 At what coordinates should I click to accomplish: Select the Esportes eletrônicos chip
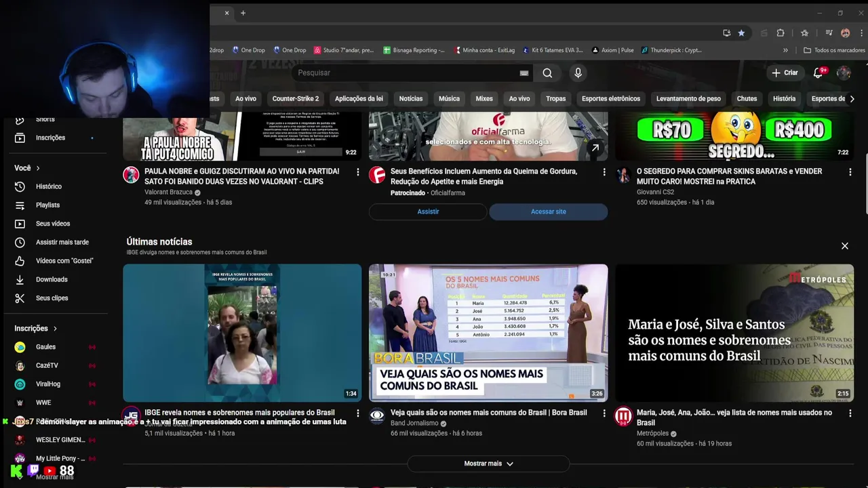(x=611, y=99)
